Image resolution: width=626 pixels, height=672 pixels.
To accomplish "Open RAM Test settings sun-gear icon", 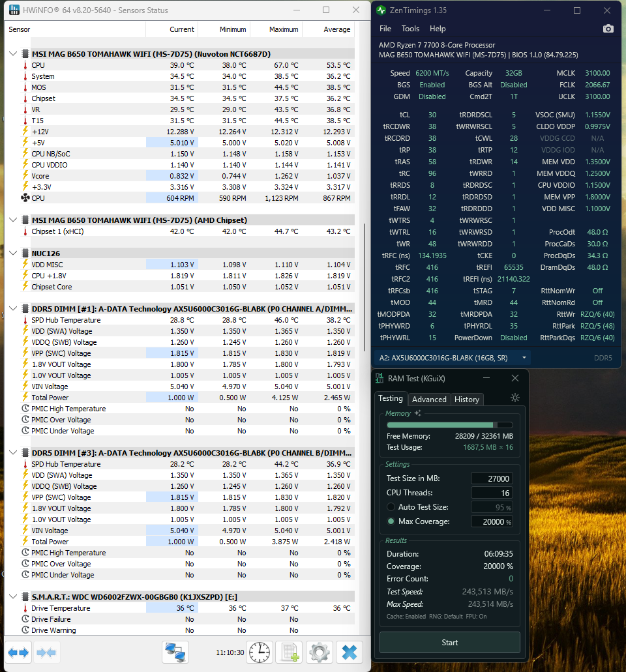I will [x=515, y=398].
